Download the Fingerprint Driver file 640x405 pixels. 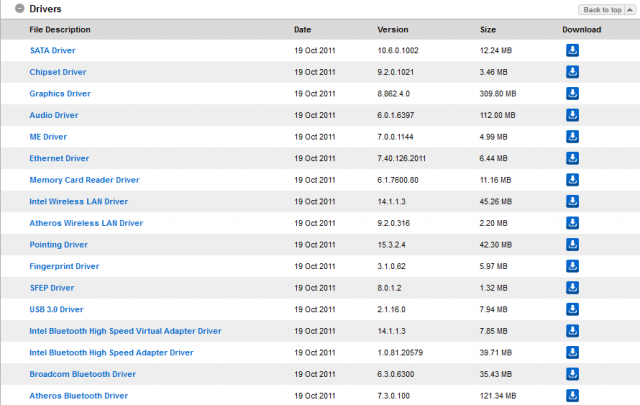pyautogui.click(x=572, y=266)
